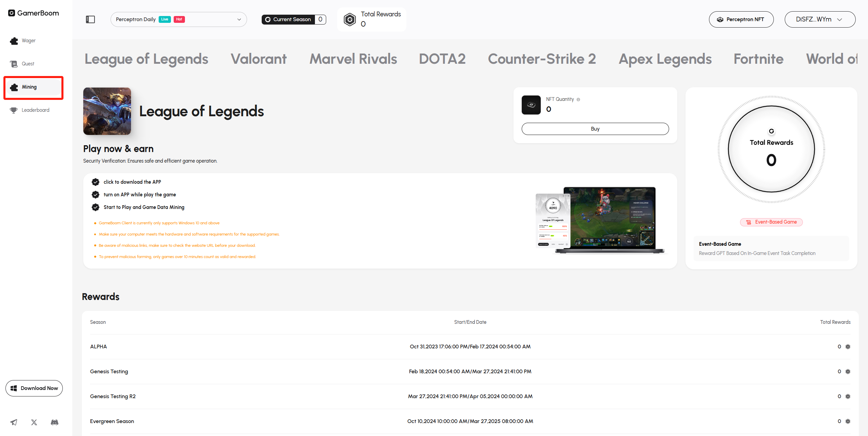Switch to the Counter-Strike 2 tab

(x=542, y=59)
